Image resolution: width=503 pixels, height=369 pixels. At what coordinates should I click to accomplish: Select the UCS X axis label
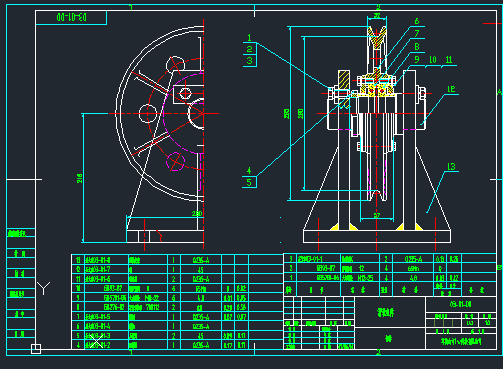point(96,341)
